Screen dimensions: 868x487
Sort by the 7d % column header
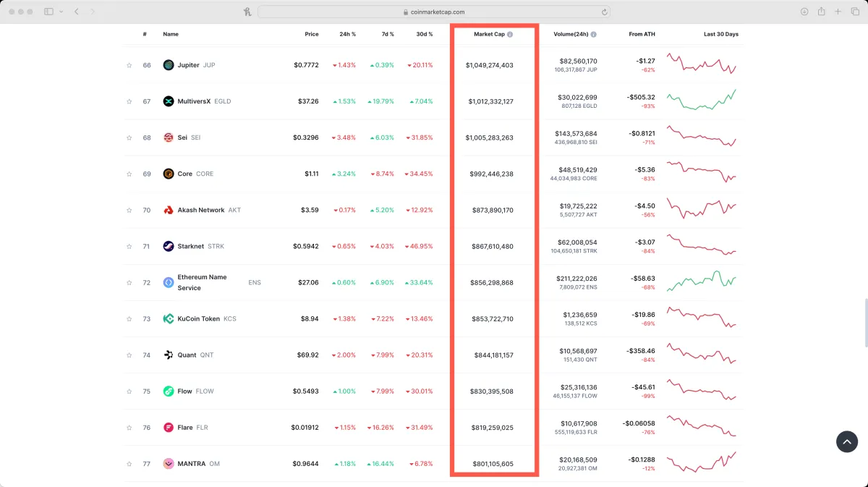[388, 34]
